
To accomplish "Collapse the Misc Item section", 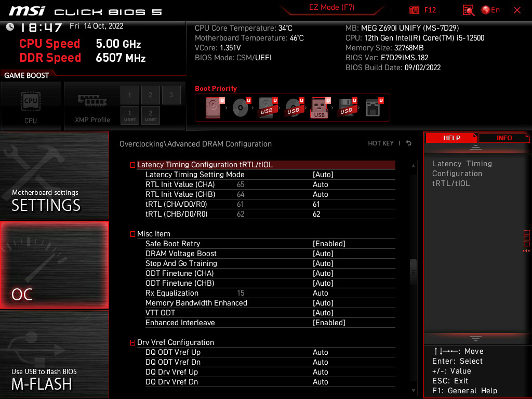I will pyautogui.click(x=132, y=234).
